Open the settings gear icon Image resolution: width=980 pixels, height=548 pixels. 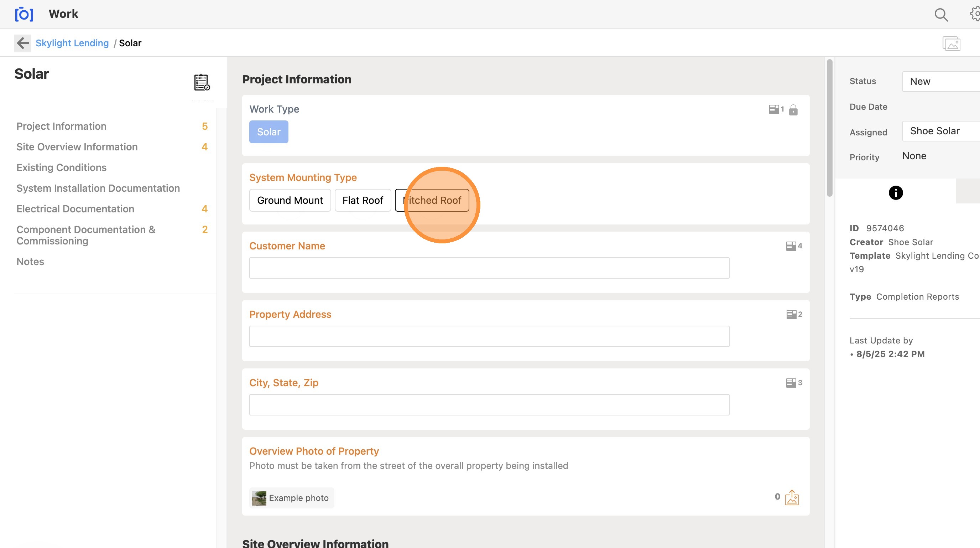tap(975, 14)
